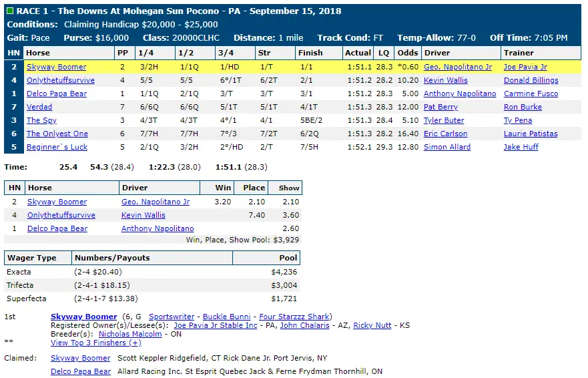Open Beginner`s Luck horse link
This screenshot has width=588, height=378.
pyautogui.click(x=57, y=147)
